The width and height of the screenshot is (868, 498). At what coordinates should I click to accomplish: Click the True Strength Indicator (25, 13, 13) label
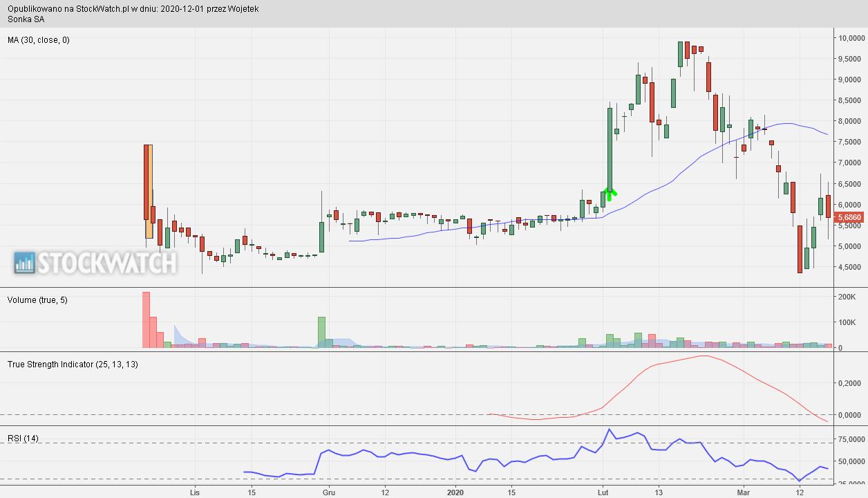point(73,364)
